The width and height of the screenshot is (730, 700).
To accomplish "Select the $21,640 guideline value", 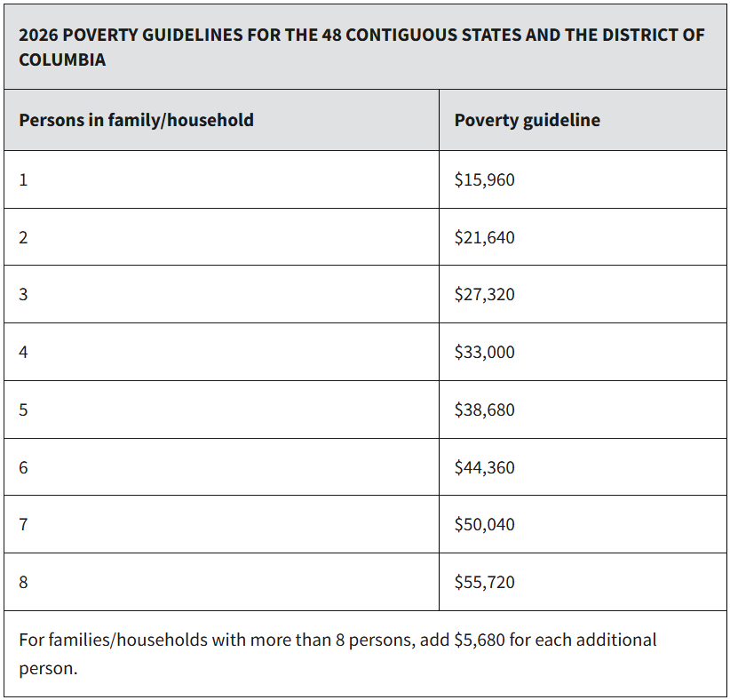I will [484, 237].
